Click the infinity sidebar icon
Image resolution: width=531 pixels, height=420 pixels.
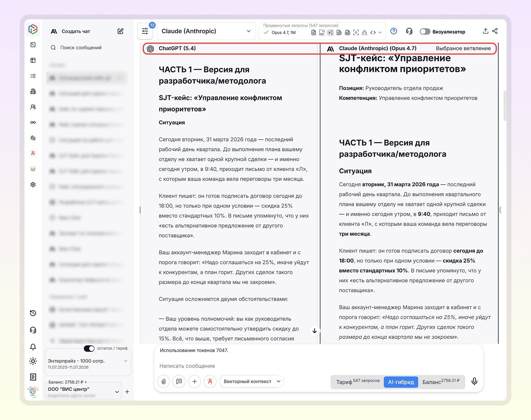coord(33,122)
